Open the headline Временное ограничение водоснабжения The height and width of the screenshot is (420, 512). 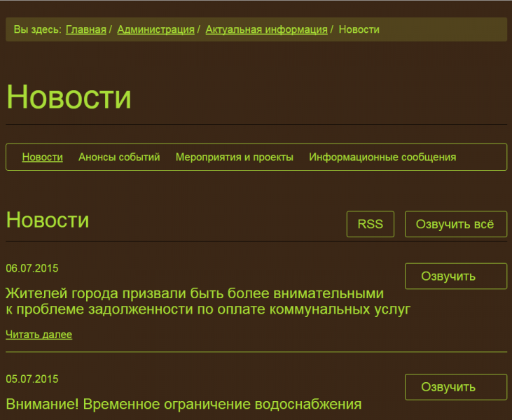(184, 404)
